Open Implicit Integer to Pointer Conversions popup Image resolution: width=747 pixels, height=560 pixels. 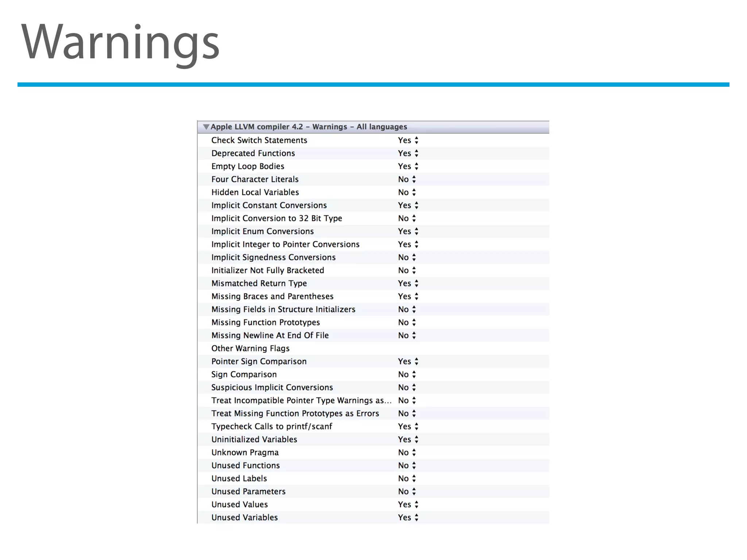(x=408, y=244)
